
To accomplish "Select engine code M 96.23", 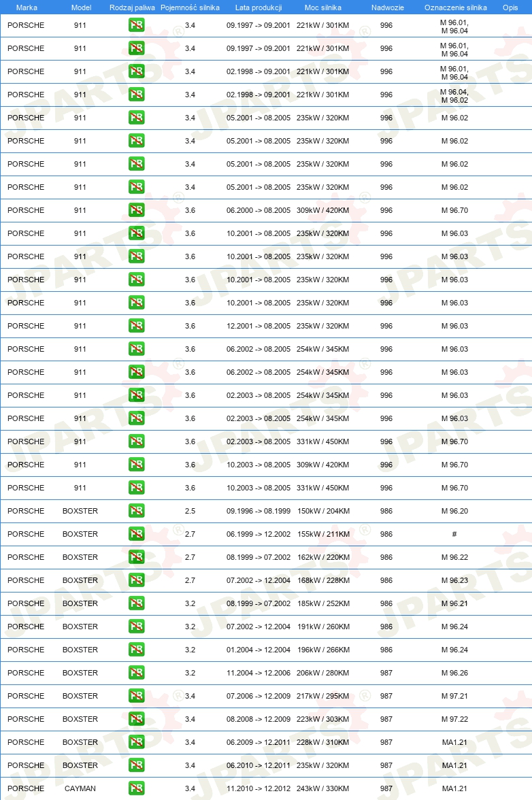I will pyautogui.click(x=454, y=580).
